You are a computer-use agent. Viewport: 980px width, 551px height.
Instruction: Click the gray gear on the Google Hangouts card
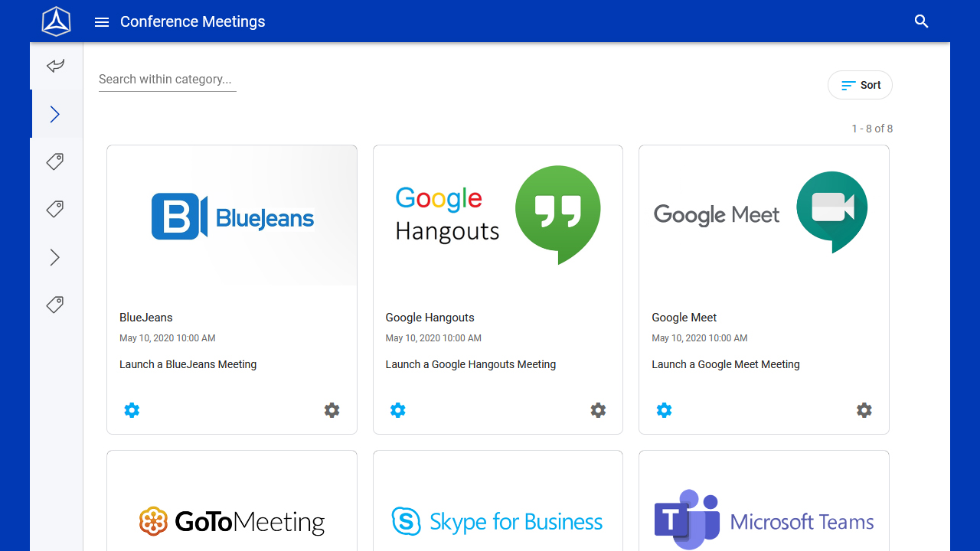click(598, 410)
